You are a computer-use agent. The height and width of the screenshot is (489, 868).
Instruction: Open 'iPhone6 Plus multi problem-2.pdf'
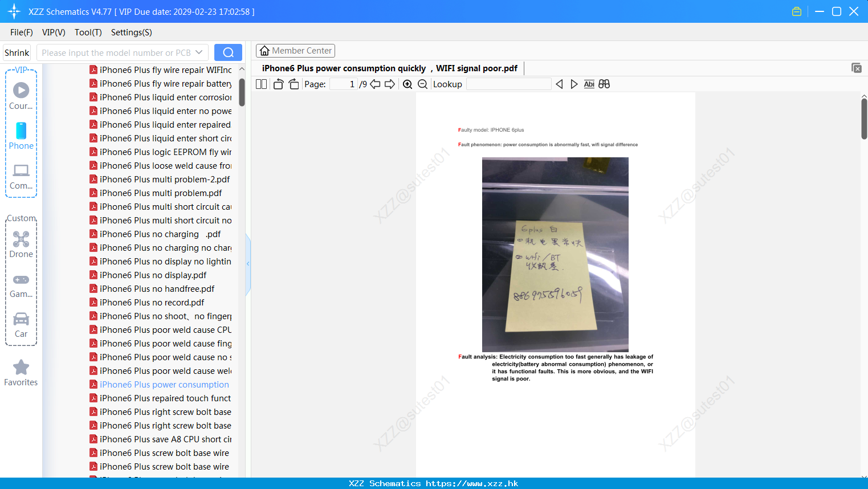pos(160,180)
